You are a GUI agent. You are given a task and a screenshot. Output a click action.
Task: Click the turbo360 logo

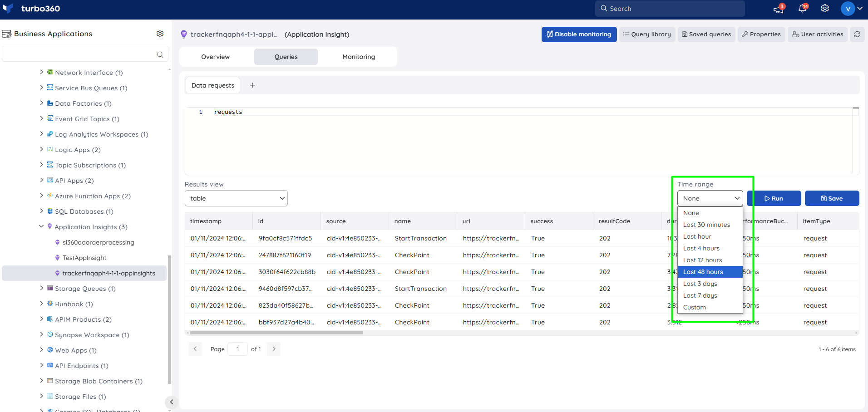click(31, 9)
